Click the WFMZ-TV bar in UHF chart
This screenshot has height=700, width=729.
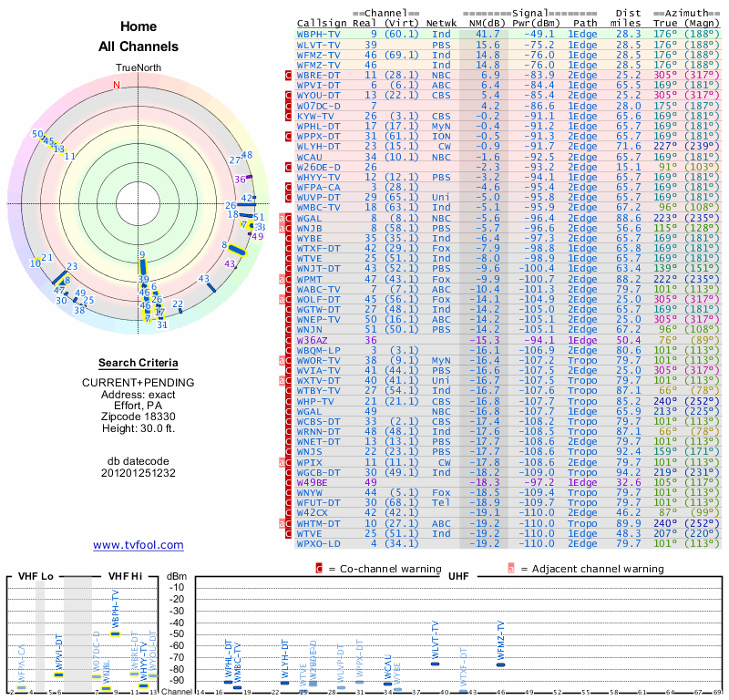coord(500,665)
